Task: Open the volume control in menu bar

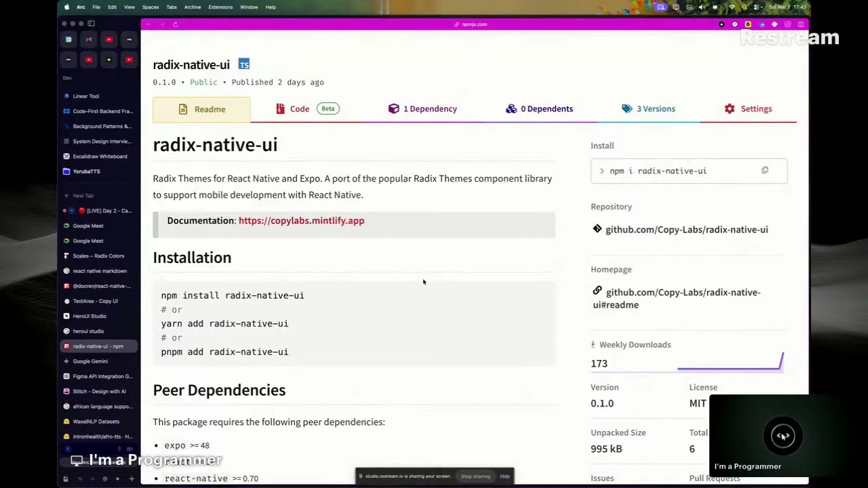Action: pos(701,7)
